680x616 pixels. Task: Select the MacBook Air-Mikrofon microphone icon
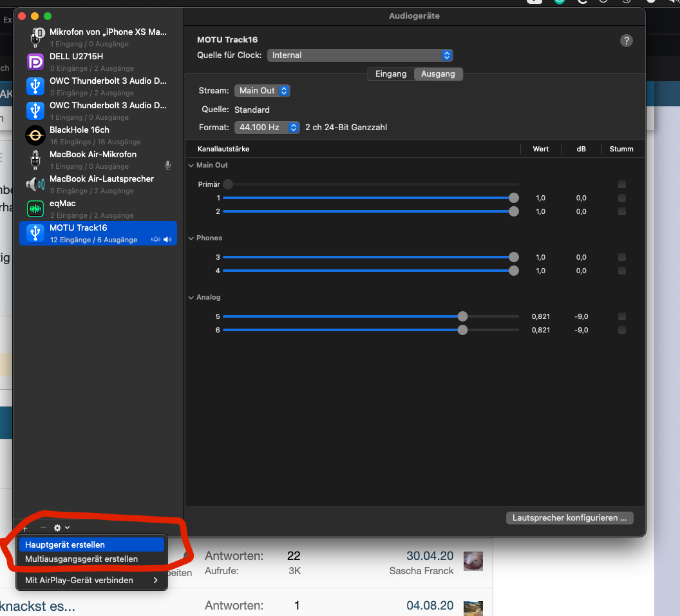35,160
